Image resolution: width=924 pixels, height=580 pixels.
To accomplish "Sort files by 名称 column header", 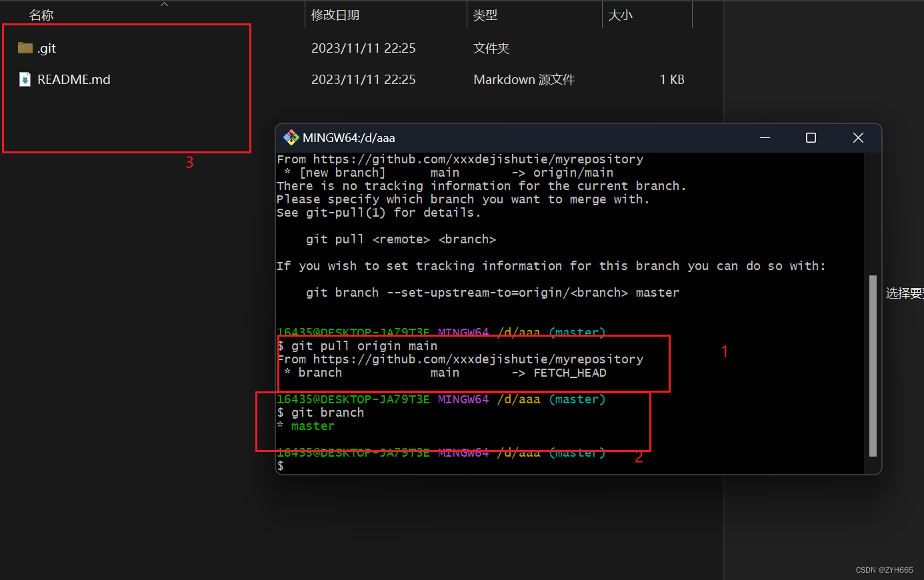I will pos(41,15).
